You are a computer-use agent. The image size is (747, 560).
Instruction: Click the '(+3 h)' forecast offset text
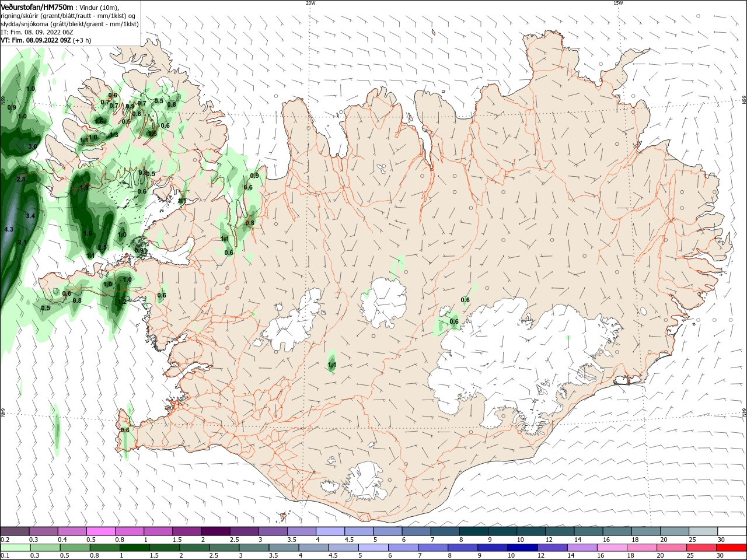tap(82, 40)
